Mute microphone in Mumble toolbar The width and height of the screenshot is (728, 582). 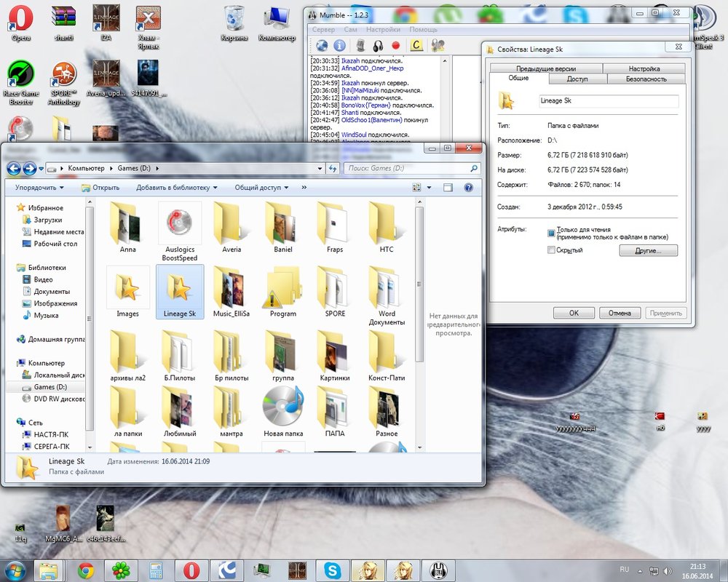(360, 45)
